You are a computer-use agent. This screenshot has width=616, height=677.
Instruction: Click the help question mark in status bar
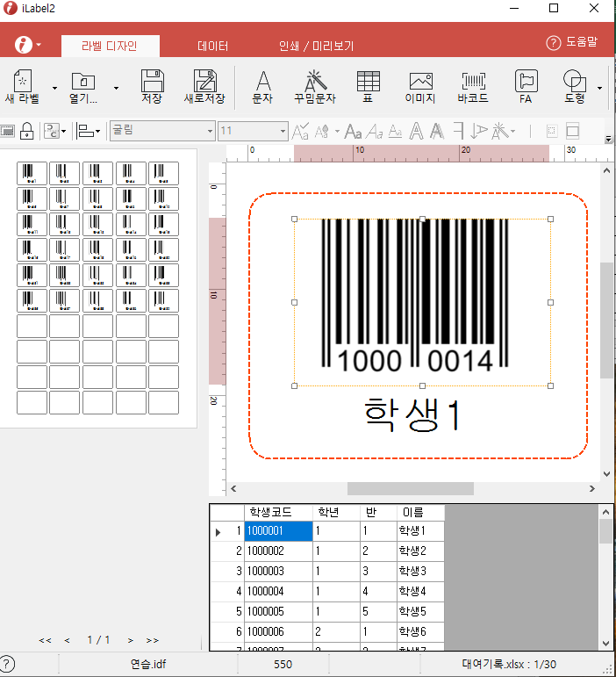(7, 664)
